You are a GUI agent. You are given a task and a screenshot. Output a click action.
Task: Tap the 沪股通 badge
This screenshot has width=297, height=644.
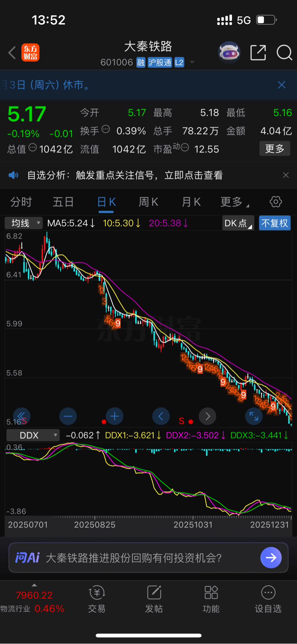click(x=160, y=62)
